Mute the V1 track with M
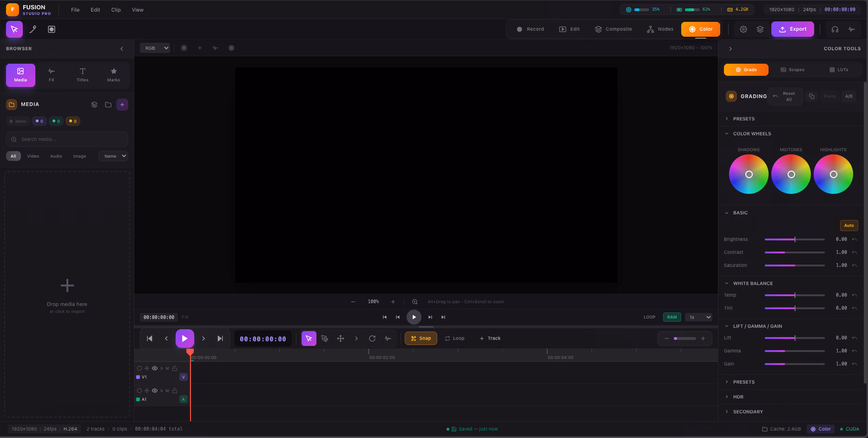Image resolution: width=868 pixels, height=438 pixels. click(167, 368)
